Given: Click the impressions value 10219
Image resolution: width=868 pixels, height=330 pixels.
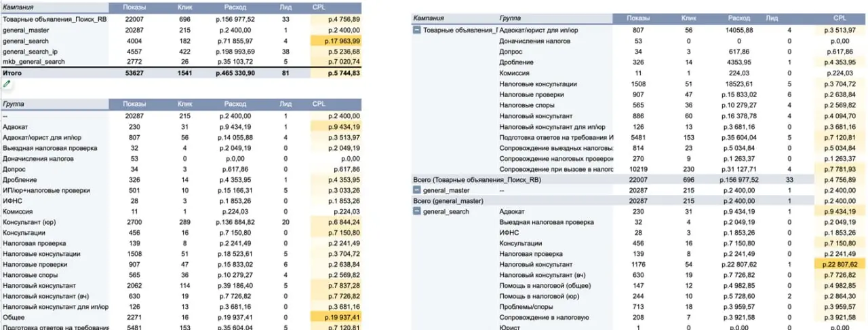Looking at the screenshot, I should pyautogui.click(x=638, y=168).
